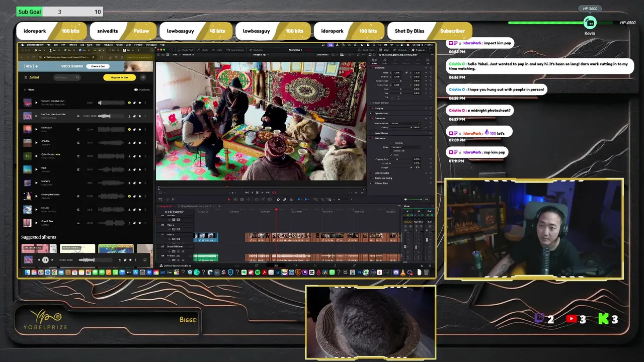Toggle the Inspector panel button
Viewport: 644px width, 362px height.
click(418, 50)
